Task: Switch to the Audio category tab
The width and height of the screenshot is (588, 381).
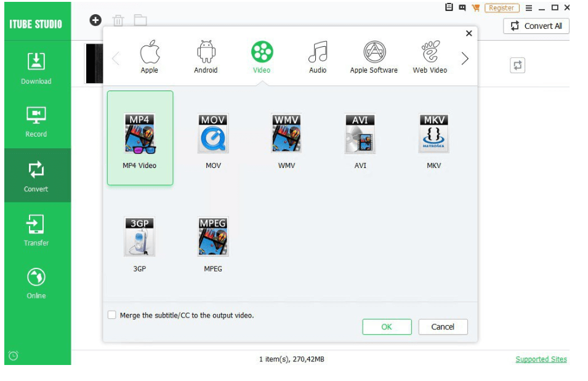Action: 318,57
